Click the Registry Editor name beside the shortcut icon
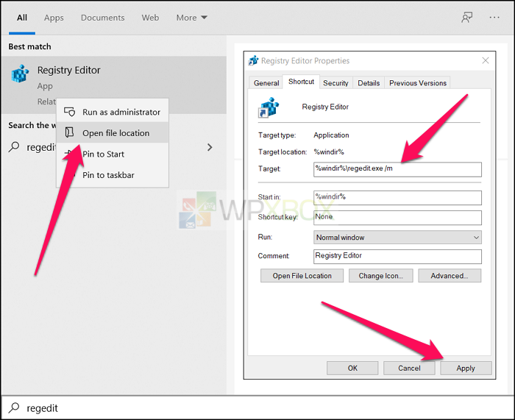Screen dimensions: 515x420 coord(325,107)
